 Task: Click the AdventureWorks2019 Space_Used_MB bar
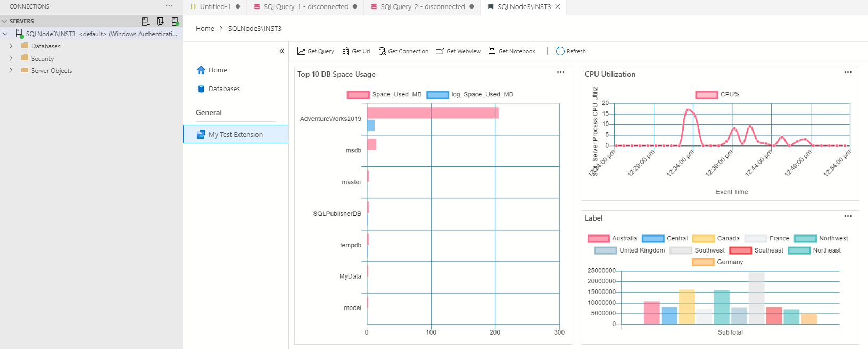pyautogui.click(x=433, y=113)
